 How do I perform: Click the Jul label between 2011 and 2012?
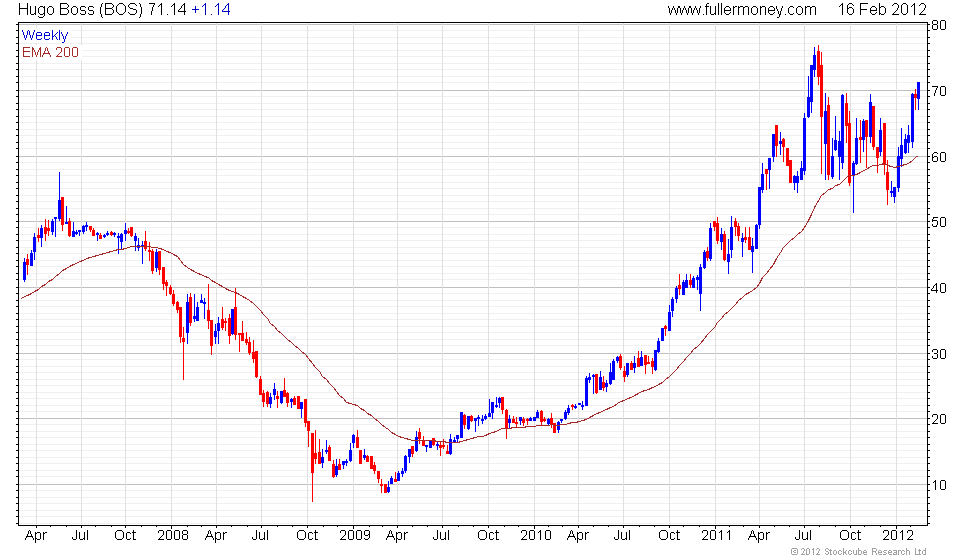[803, 536]
